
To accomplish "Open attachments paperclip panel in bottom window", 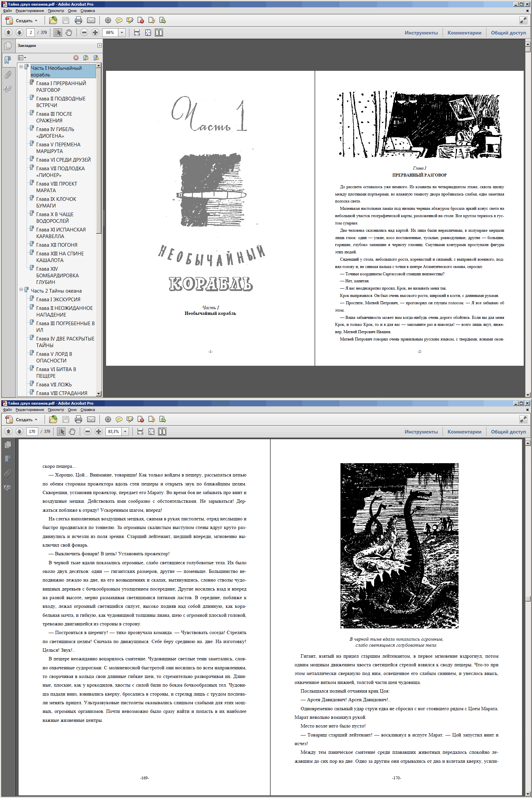I will 7,473.
